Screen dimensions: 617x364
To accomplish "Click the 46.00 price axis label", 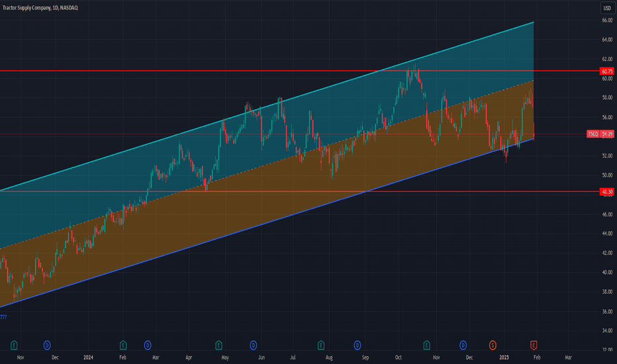I will click(607, 214).
